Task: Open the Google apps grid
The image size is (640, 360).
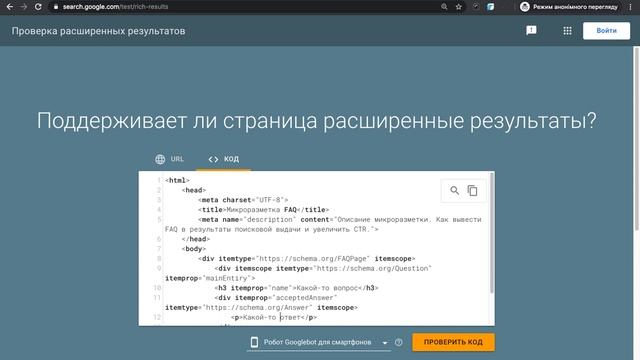Action: pyautogui.click(x=567, y=31)
